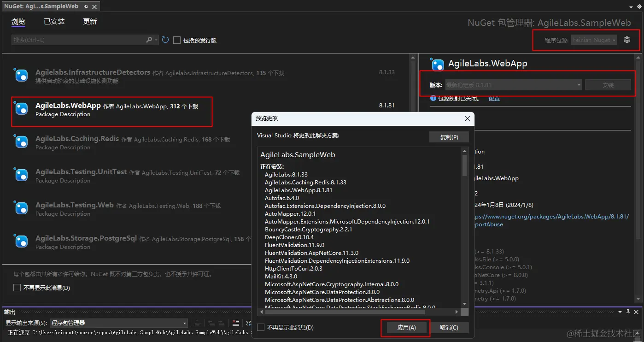Open the package source dropdown

click(x=594, y=40)
